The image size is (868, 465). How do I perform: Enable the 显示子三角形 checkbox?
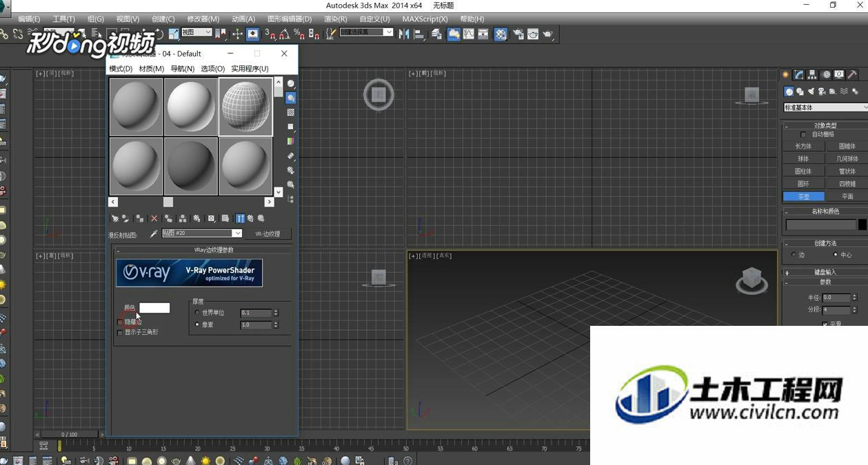tap(121, 332)
